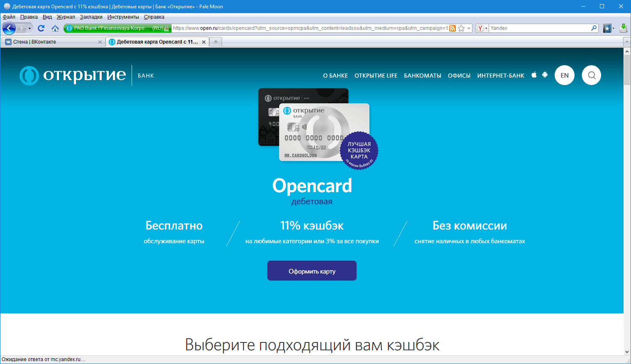631x364 pixels.
Task: Click the Открытие bank logo
Action: [x=73, y=75]
